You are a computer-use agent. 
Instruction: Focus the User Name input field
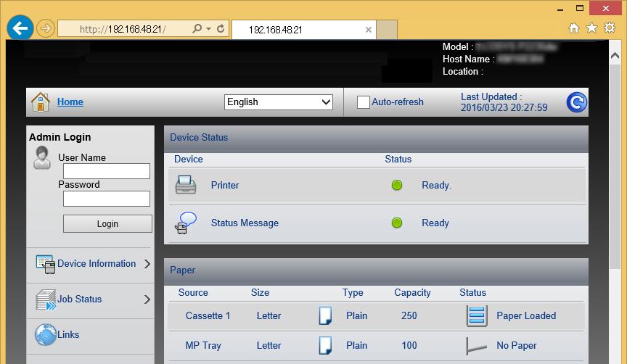tap(107, 171)
